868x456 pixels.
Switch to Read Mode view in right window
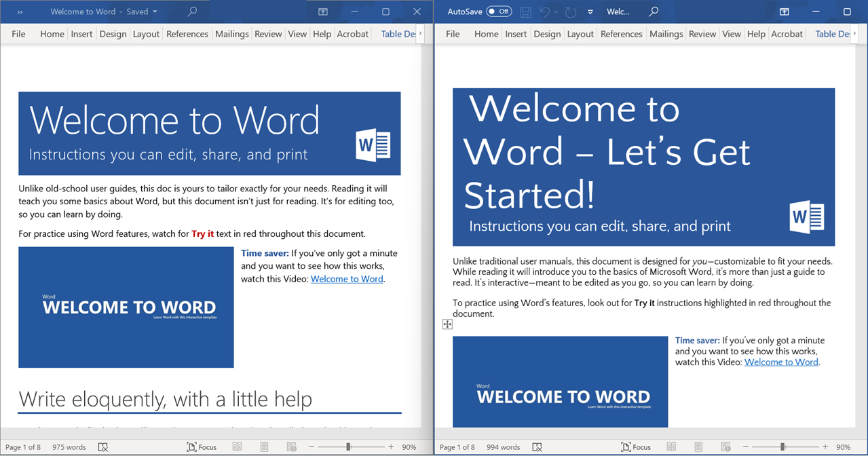coord(671,446)
